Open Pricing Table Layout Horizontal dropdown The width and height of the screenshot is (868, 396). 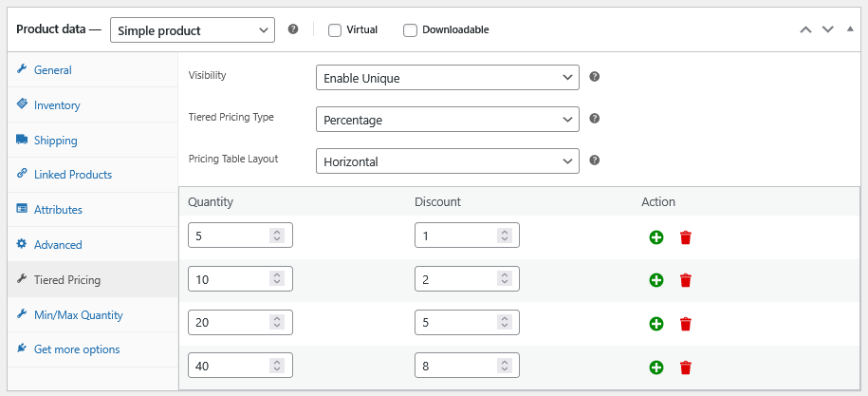pyautogui.click(x=447, y=161)
